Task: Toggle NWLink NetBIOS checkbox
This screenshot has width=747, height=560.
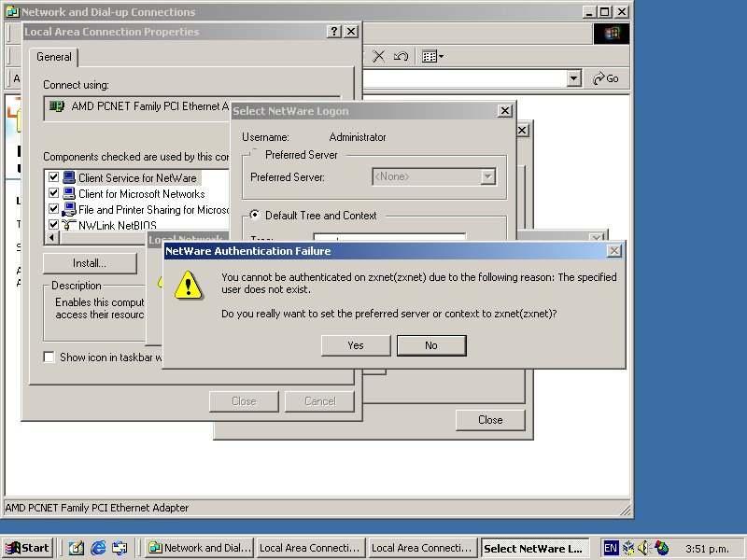Action: (x=53, y=224)
